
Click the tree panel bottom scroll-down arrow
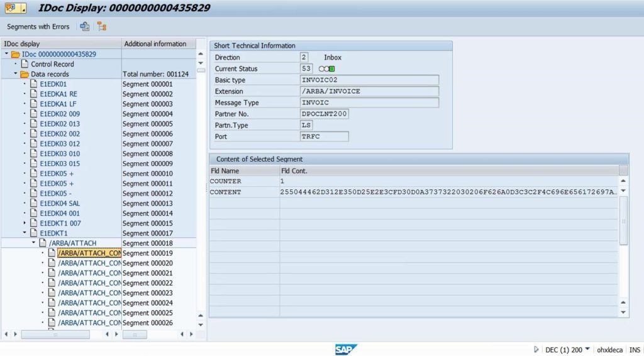click(x=201, y=325)
